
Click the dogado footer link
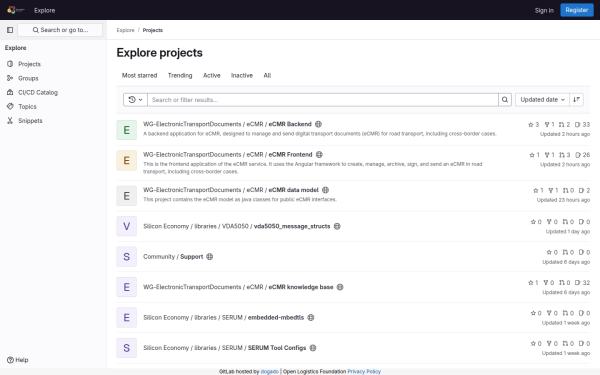pos(269,372)
